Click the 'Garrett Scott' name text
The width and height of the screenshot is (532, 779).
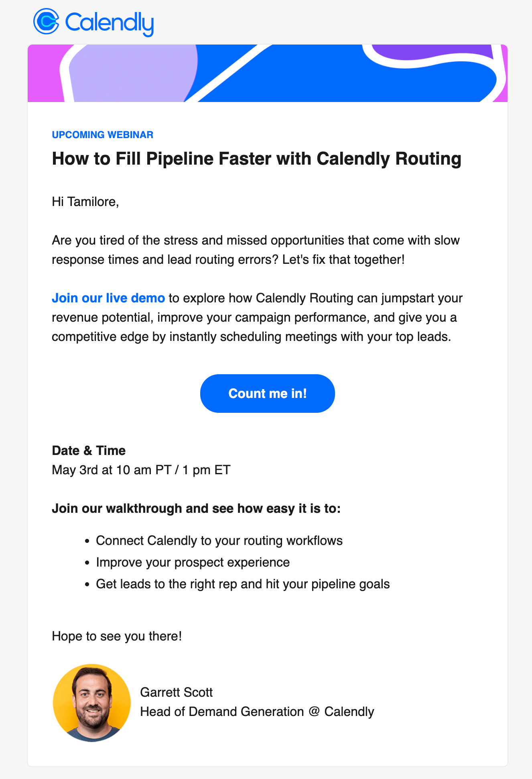pyautogui.click(x=176, y=692)
